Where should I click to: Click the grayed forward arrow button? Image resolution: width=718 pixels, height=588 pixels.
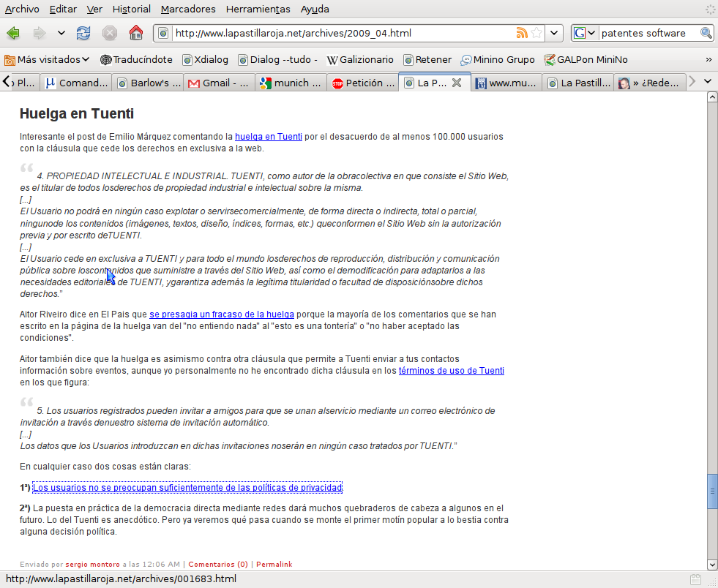(x=40, y=33)
